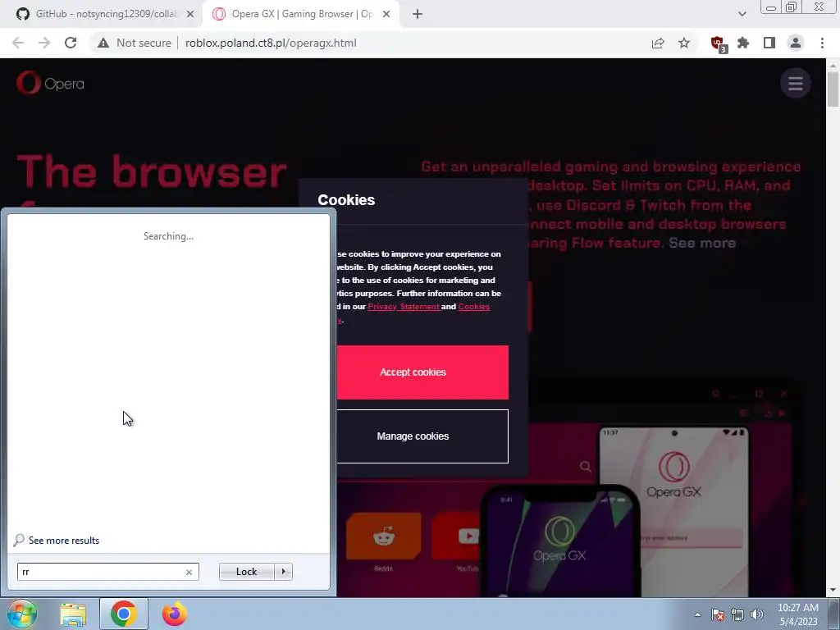Click the network tray icon
The image size is (840, 630).
coord(737,614)
